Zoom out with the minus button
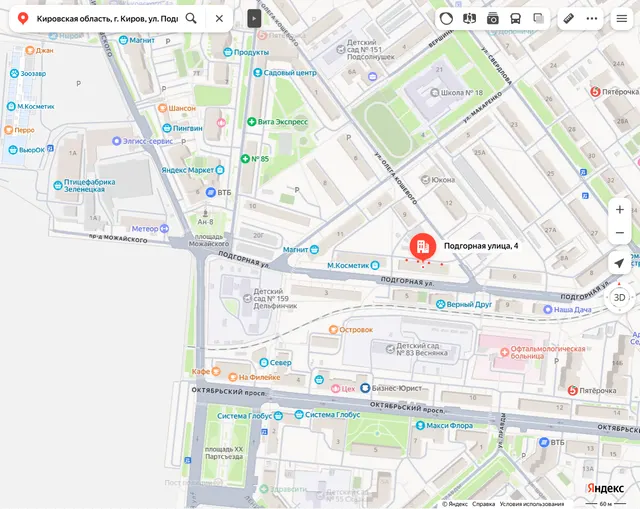The image size is (640, 509). pyautogui.click(x=620, y=233)
